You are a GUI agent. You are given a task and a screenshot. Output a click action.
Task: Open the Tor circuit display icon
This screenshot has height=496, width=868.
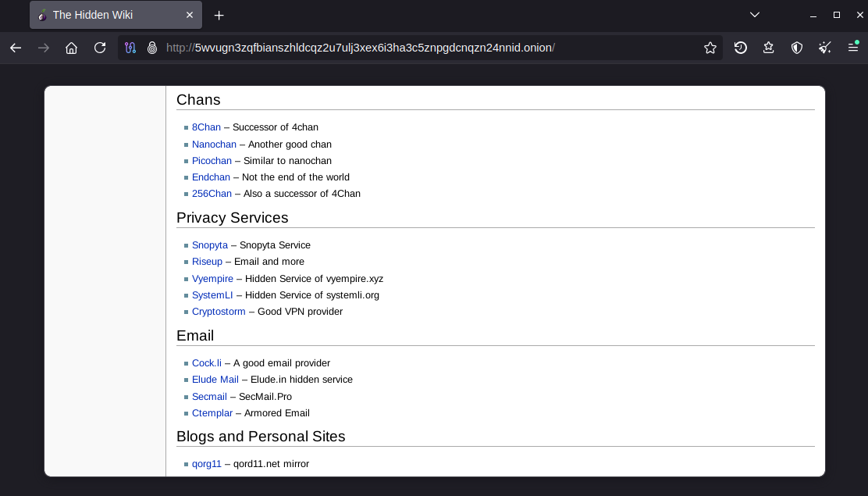pyautogui.click(x=130, y=48)
